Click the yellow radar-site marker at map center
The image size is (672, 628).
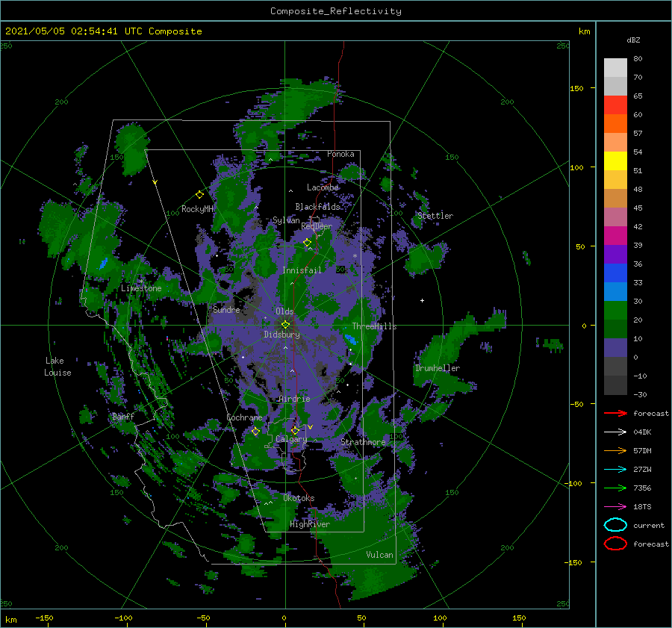pos(285,325)
